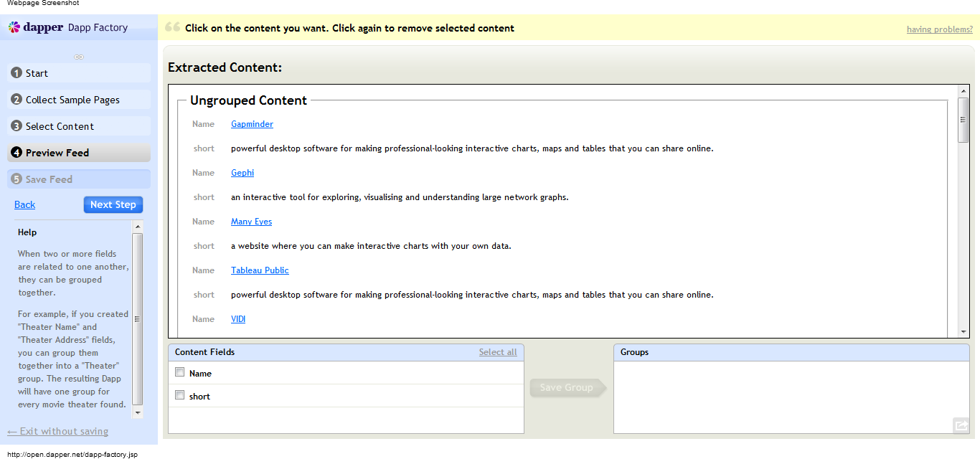Click the Extracted Content heading

(225, 67)
